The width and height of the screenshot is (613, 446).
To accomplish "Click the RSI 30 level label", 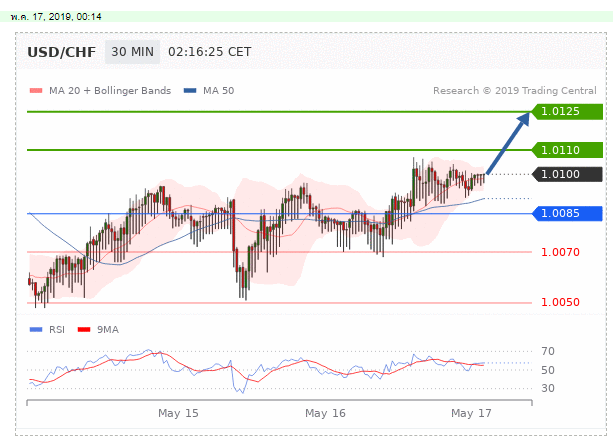I will coord(548,389).
